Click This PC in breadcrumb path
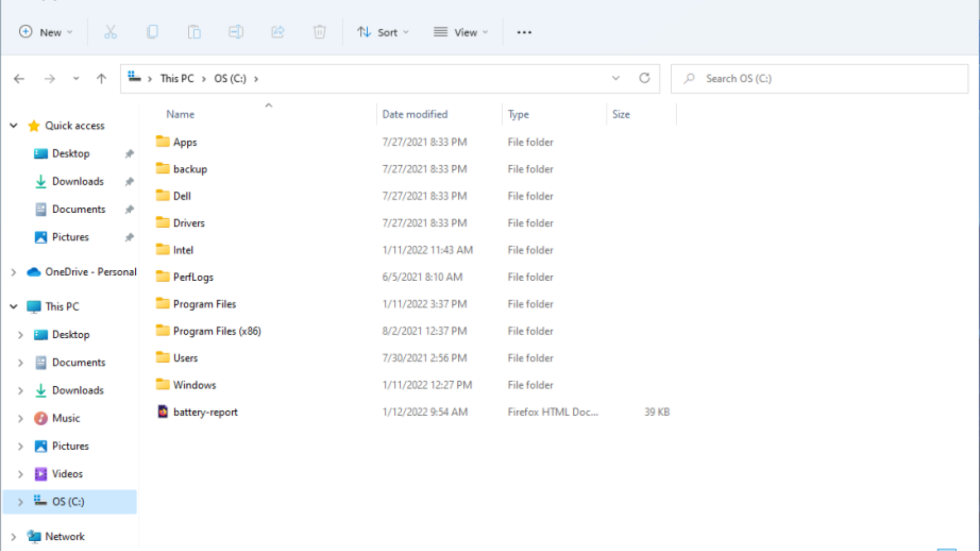Viewport: 980px width, 551px height. coord(177,79)
